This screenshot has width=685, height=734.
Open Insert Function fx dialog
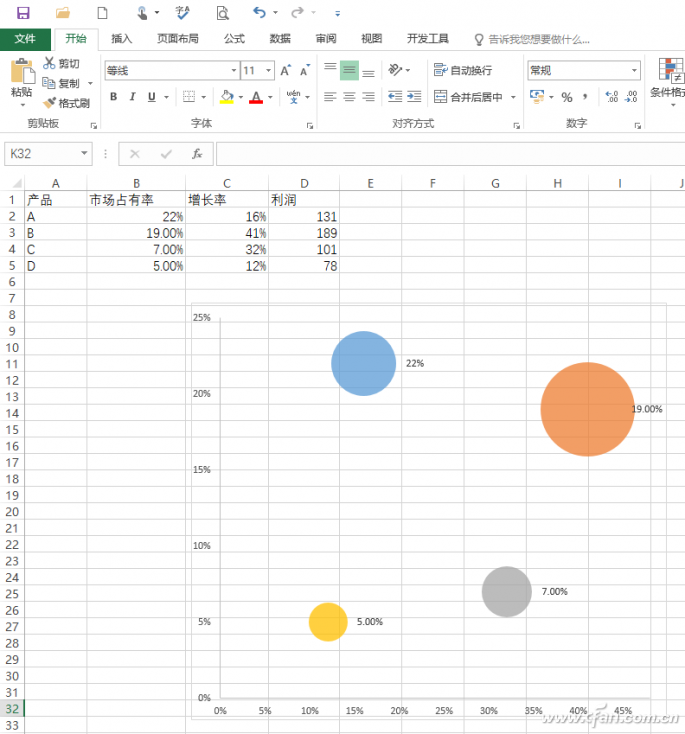197,154
